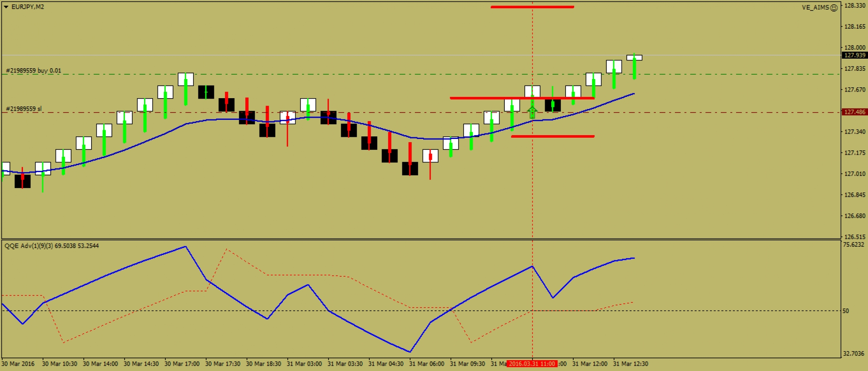Select the "#21989559 sl" stop loss label

tap(24, 109)
